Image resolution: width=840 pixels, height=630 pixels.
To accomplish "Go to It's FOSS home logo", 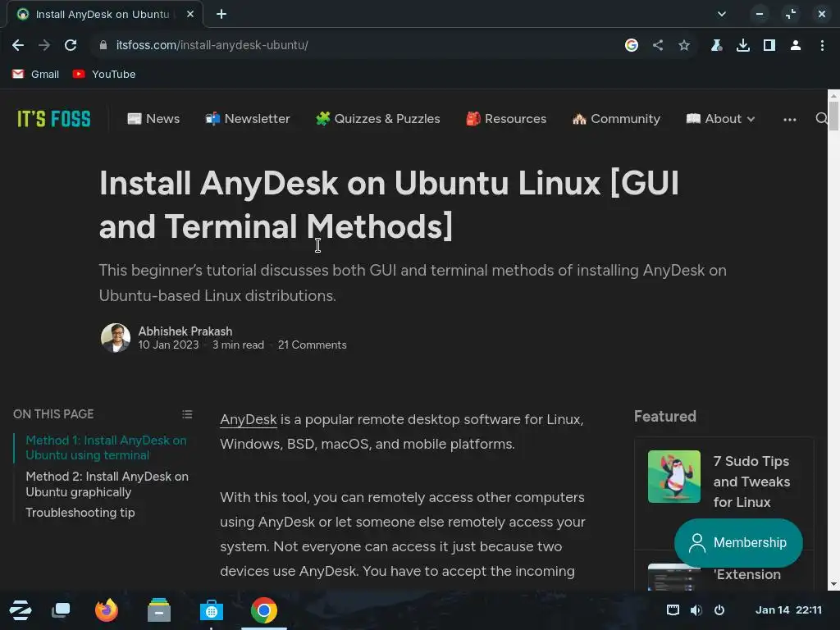I will pos(53,119).
